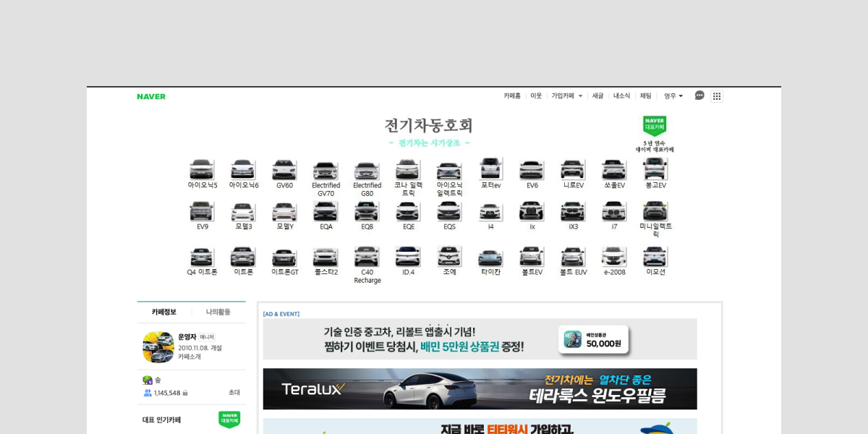The height and width of the screenshot is (434, 868).
Task: Select the iX car icon
Action: [532, 210]
